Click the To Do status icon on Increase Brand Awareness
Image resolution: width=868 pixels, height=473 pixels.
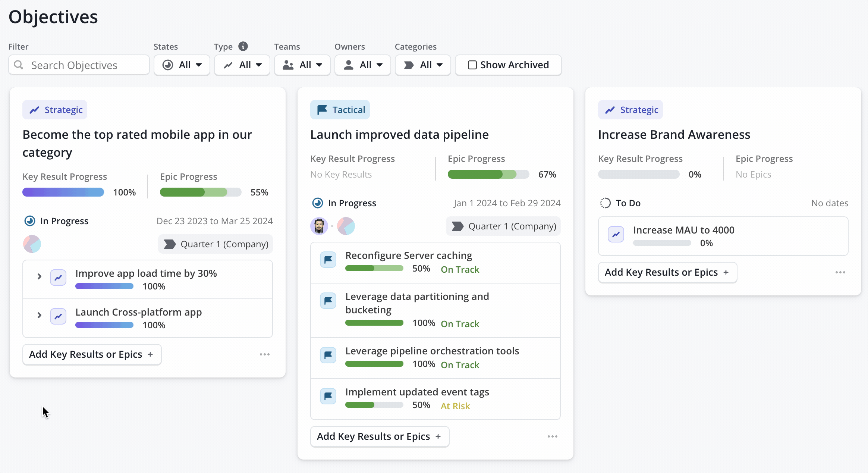[606, 203]
